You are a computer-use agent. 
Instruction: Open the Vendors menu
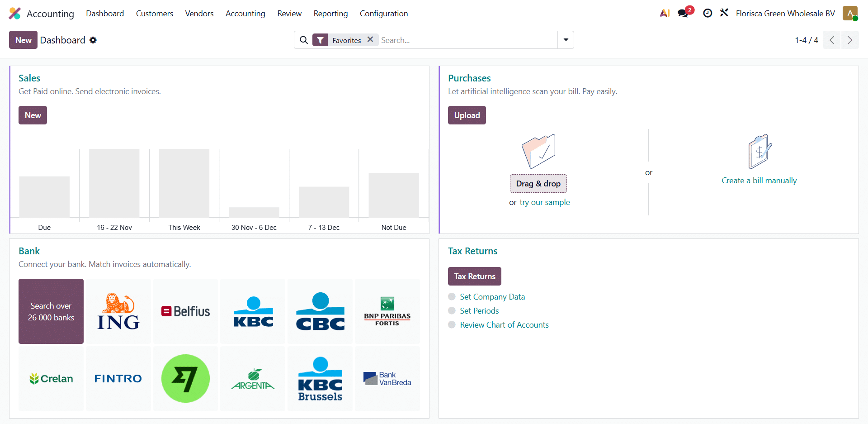(x=199, y=14)
